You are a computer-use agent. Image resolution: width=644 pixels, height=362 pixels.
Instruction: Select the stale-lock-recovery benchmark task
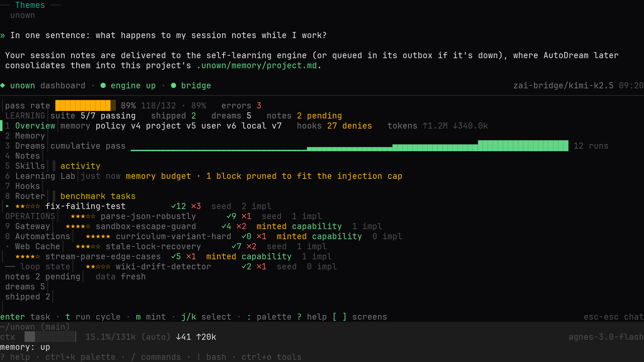pos(153,246)
